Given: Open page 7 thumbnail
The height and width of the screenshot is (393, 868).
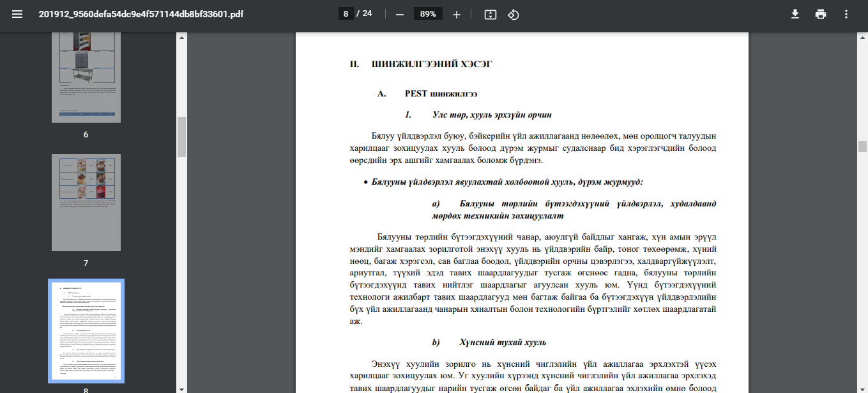Looking at the screenshot, I should coord(86,203).
